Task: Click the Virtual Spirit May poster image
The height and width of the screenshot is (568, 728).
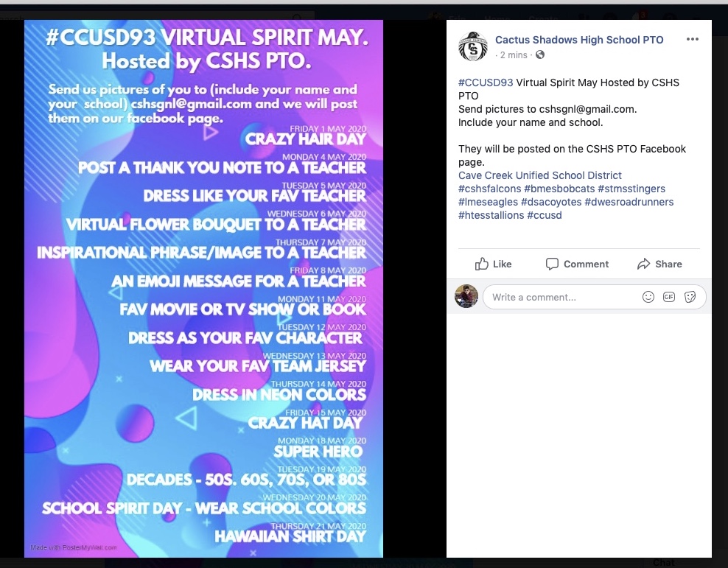Action: (204, 289)
